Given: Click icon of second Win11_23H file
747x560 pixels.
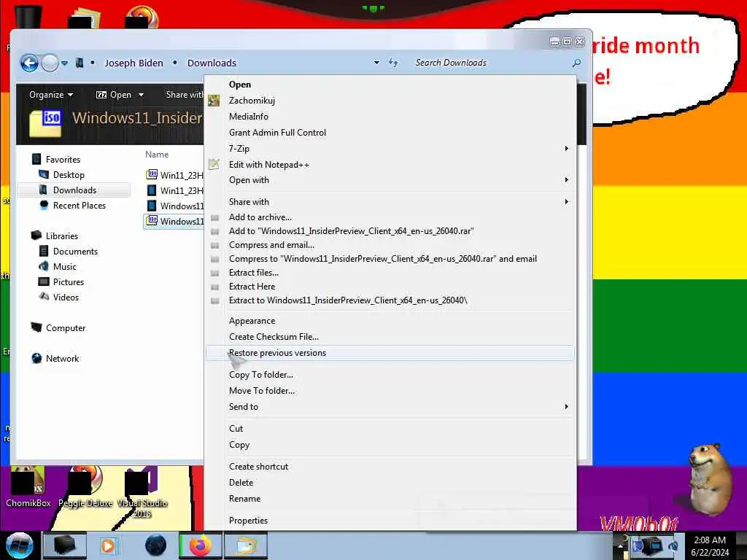Looking at the screenshot, I should point(152,190).
